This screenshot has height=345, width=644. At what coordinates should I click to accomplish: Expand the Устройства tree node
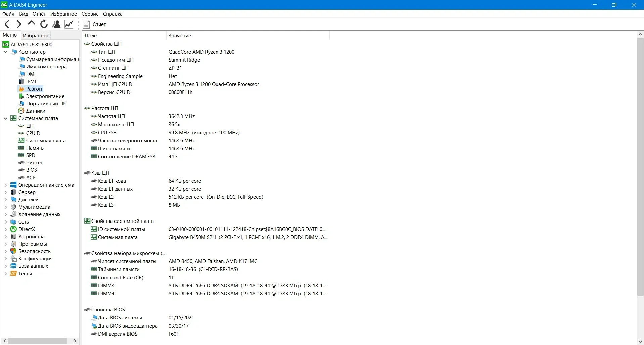5,237
